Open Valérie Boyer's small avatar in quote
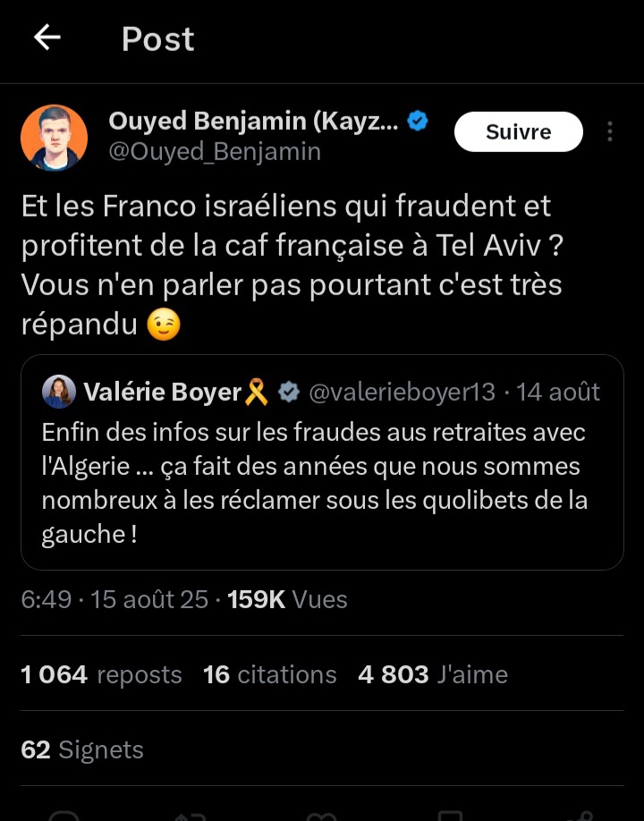The width and height of the screenshot is (644, 821). (x=58, y=392)
